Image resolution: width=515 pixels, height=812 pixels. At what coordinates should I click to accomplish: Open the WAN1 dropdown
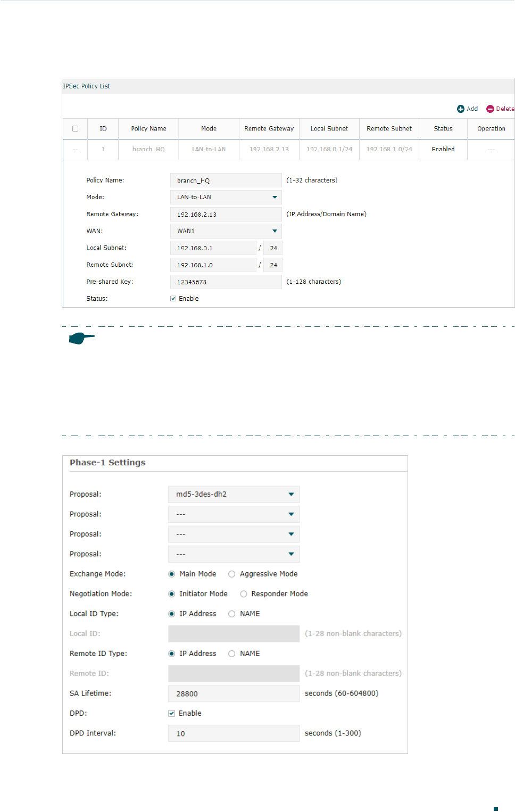pyautogui.click(x=226, y=231)
